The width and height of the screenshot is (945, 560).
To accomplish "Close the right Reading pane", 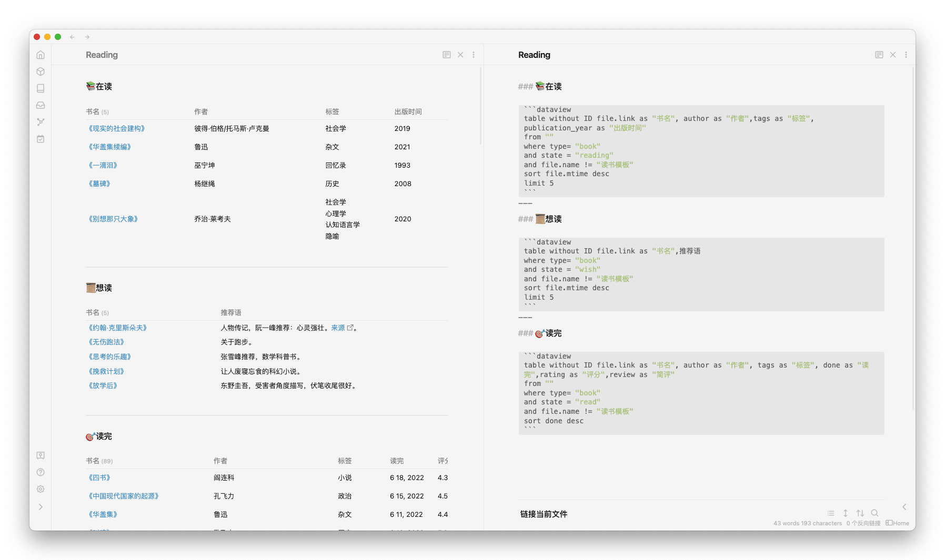I will 893,55.
